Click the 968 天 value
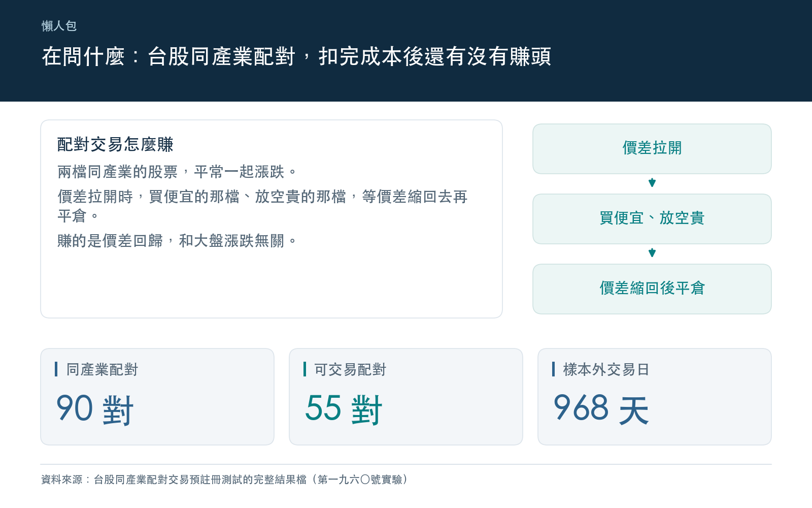This screenshot has width=812, height=508. tap(601, 409)
